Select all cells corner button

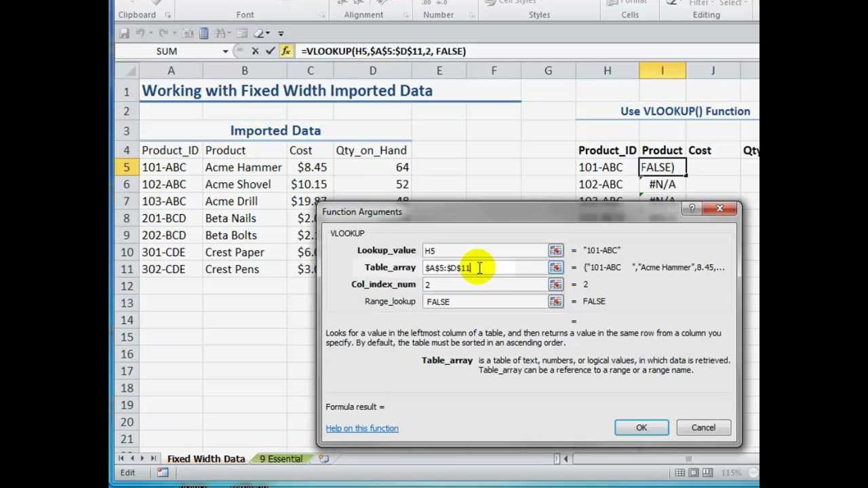(126, 70)
